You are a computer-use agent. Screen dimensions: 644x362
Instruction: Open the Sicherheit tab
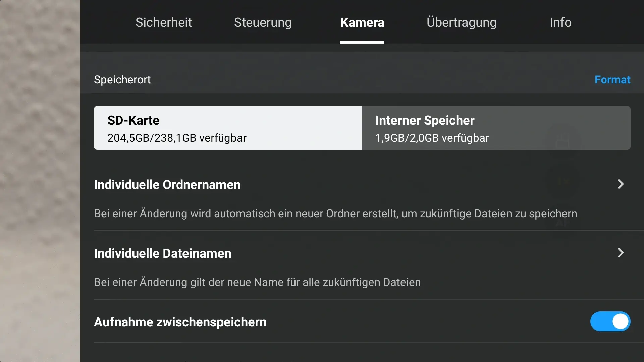pos(163,22)
